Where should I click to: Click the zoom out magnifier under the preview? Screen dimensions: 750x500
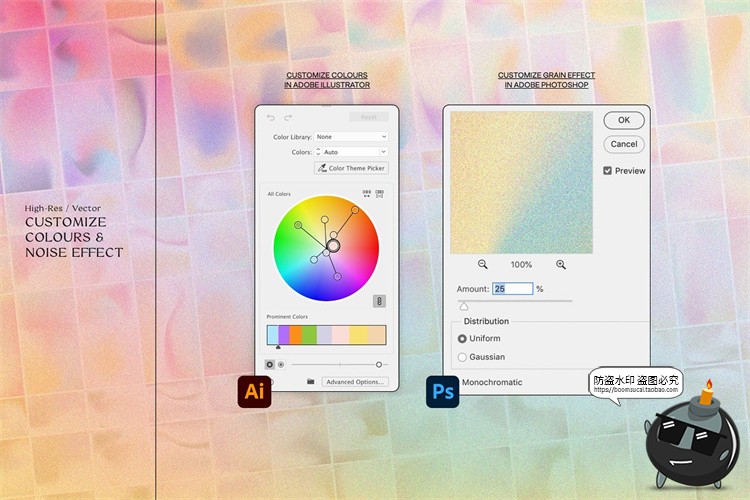483,264
